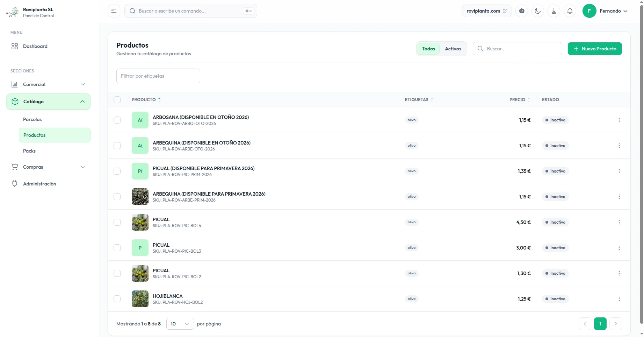
Task: Click the Filtrar por etiquetas field
Action: (x=158, y=76)
